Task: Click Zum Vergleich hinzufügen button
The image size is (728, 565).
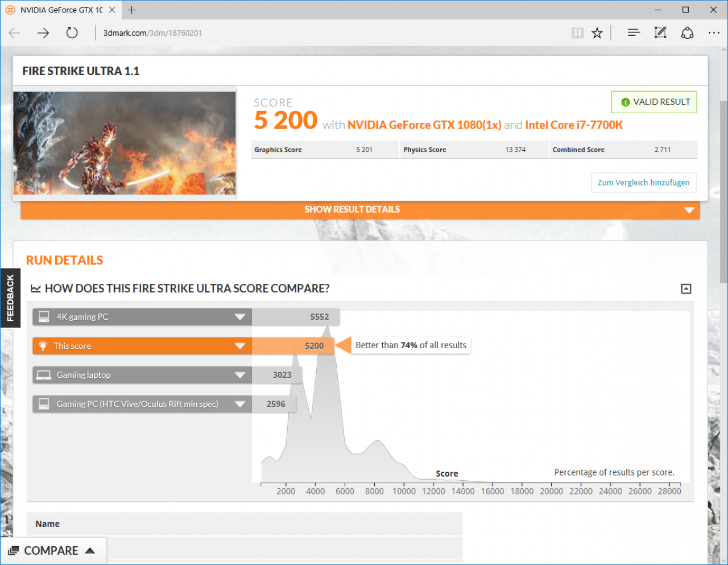Action: [x=643, y=183]
